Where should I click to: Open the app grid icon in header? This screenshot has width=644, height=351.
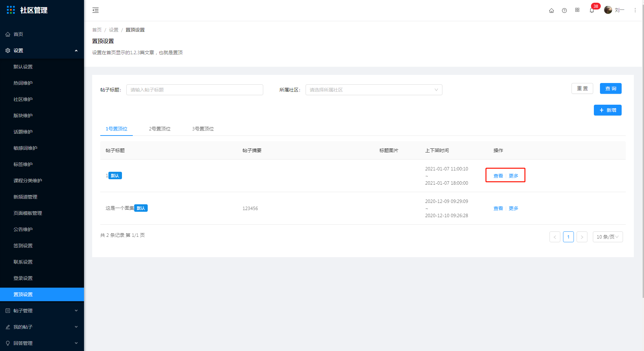point(577,10)
